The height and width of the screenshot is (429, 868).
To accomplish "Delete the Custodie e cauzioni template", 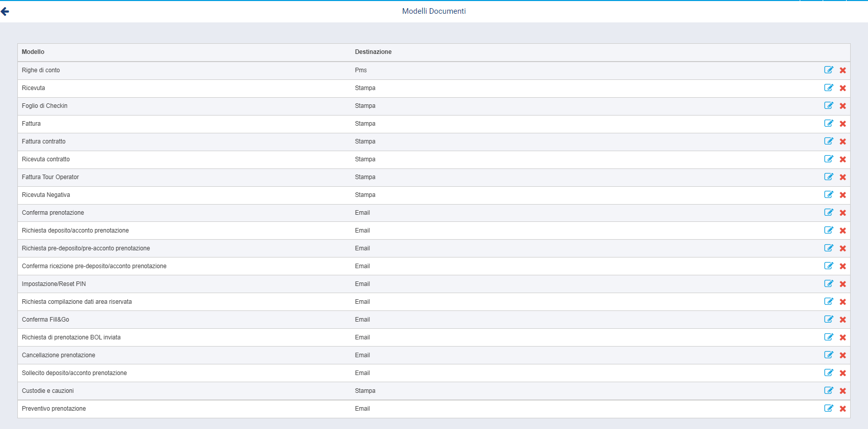I will coord(843,391).
